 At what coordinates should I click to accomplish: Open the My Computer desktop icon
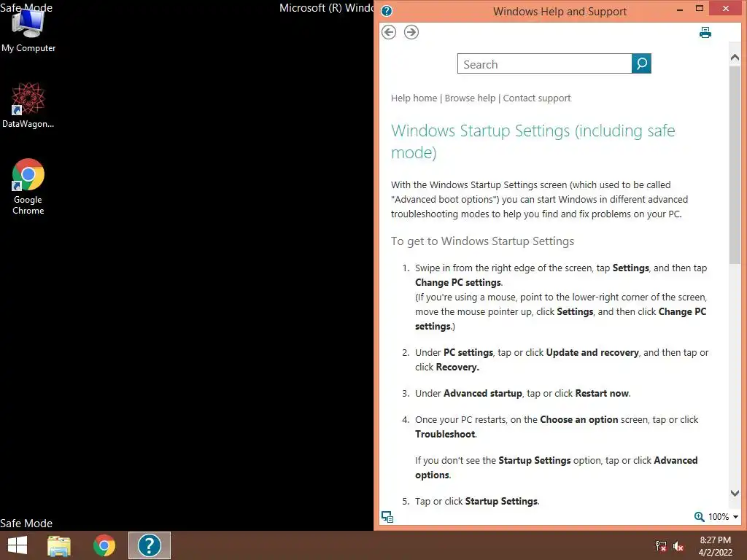click(x=28, y=29)
